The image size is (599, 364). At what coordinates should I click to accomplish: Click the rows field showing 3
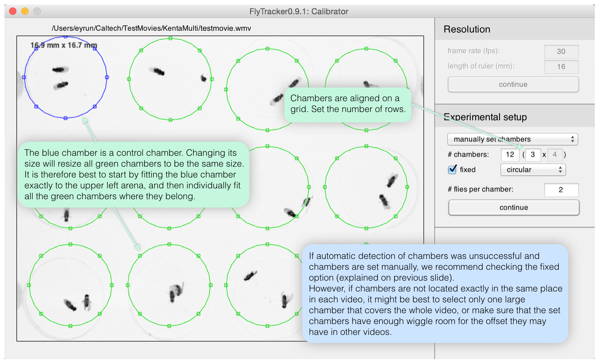point(533,155)
